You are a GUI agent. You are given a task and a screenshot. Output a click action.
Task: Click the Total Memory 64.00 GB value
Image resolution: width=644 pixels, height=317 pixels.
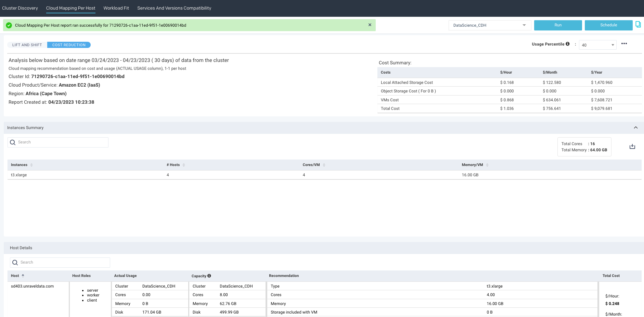click(598, 150)
